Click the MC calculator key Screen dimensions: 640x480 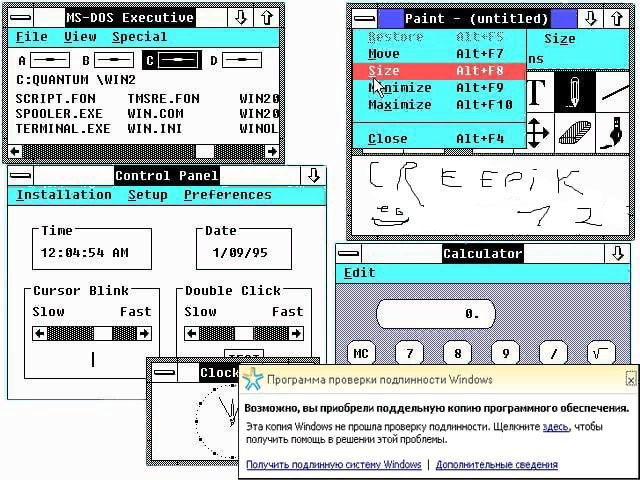coord(361,353)
